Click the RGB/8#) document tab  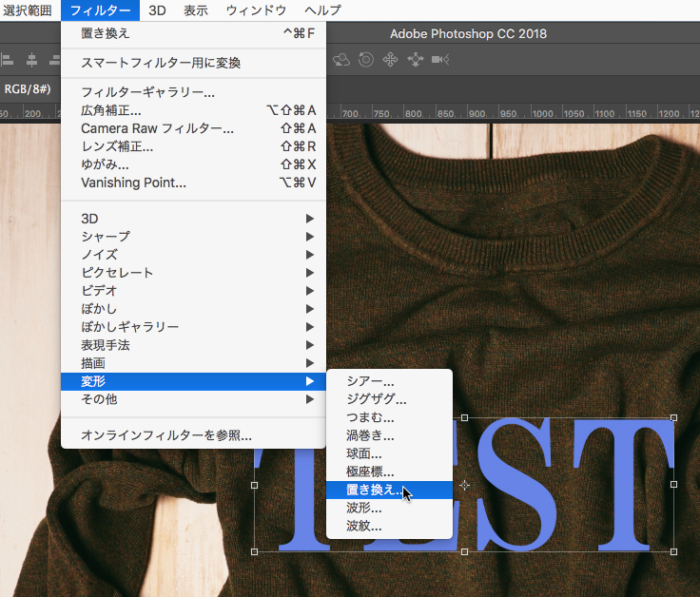[28, 89]
